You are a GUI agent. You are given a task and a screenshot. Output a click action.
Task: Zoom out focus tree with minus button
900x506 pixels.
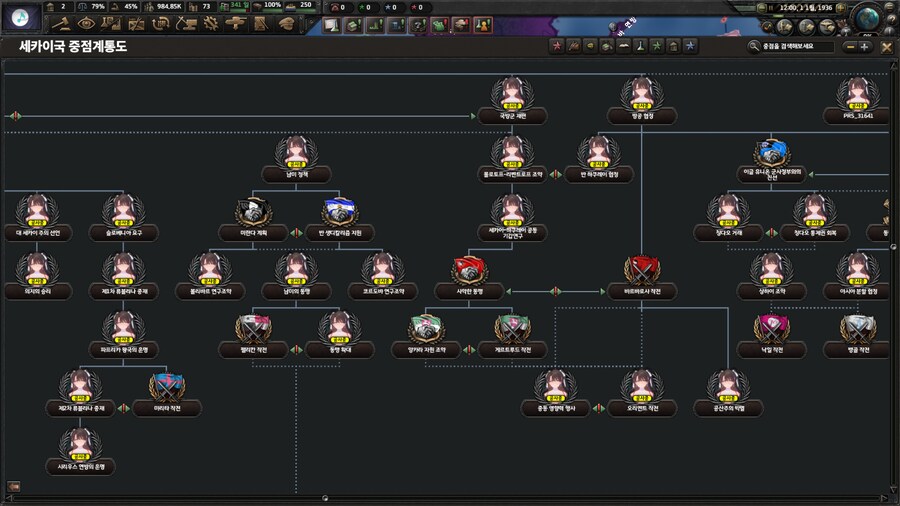(x=849, y=46)
